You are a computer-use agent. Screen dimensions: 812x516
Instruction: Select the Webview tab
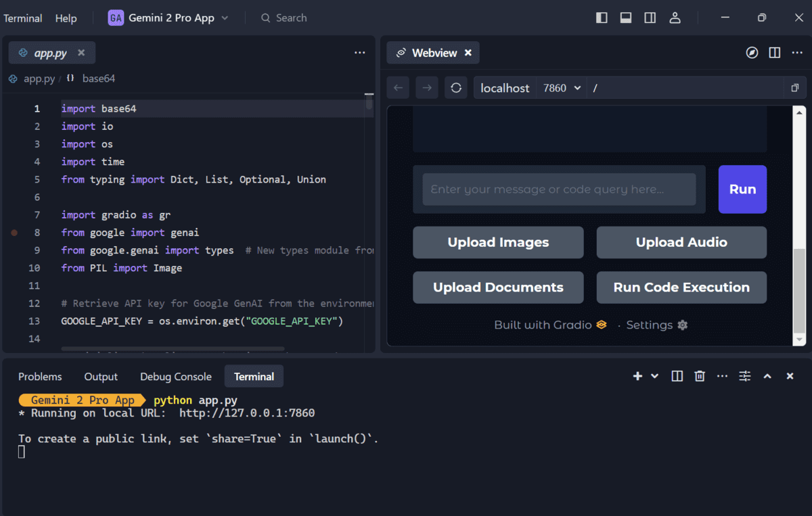click(433, 53)
